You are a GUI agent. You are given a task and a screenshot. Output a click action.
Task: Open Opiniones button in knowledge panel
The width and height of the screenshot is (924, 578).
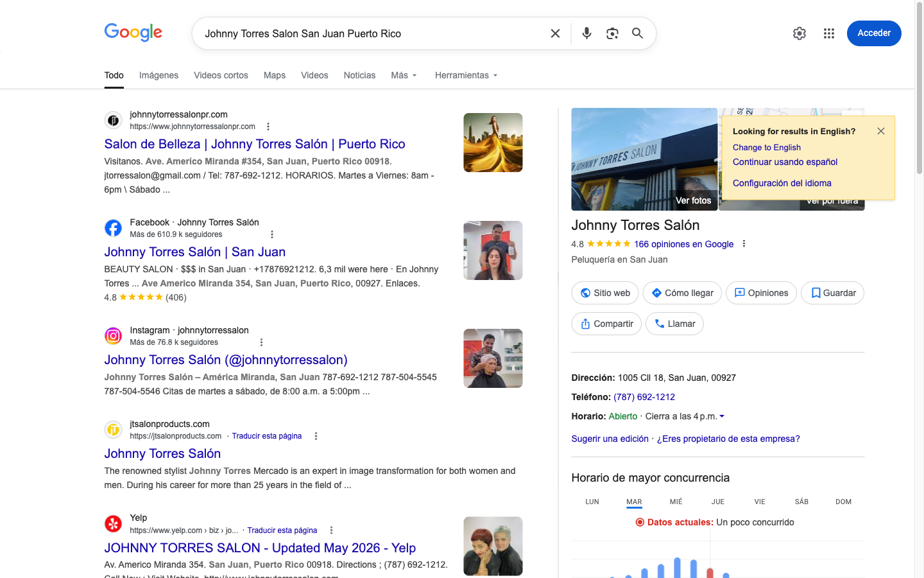(761, 293)
